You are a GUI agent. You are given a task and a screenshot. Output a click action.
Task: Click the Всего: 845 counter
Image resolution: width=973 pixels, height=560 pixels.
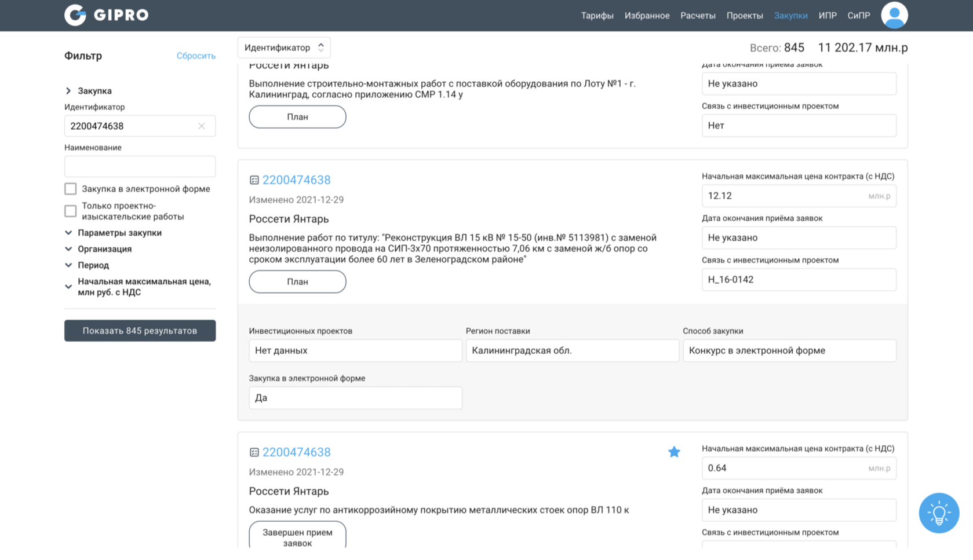click(x=777, y=47)
